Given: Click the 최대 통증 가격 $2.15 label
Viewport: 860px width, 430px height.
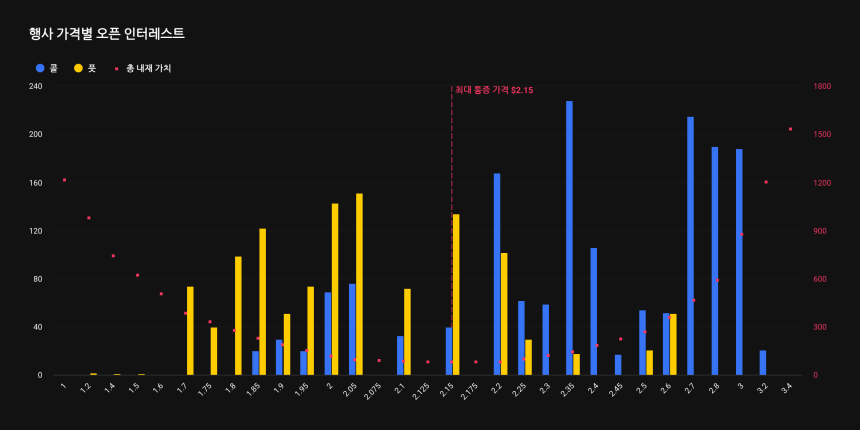Looking at the screenshot, I should pos(494,90).
